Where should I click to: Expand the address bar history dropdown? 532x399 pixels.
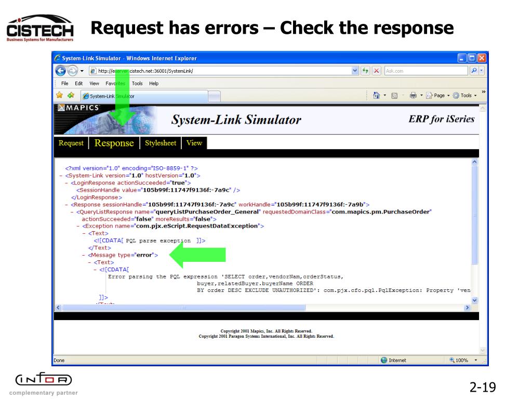pos(355,71)
